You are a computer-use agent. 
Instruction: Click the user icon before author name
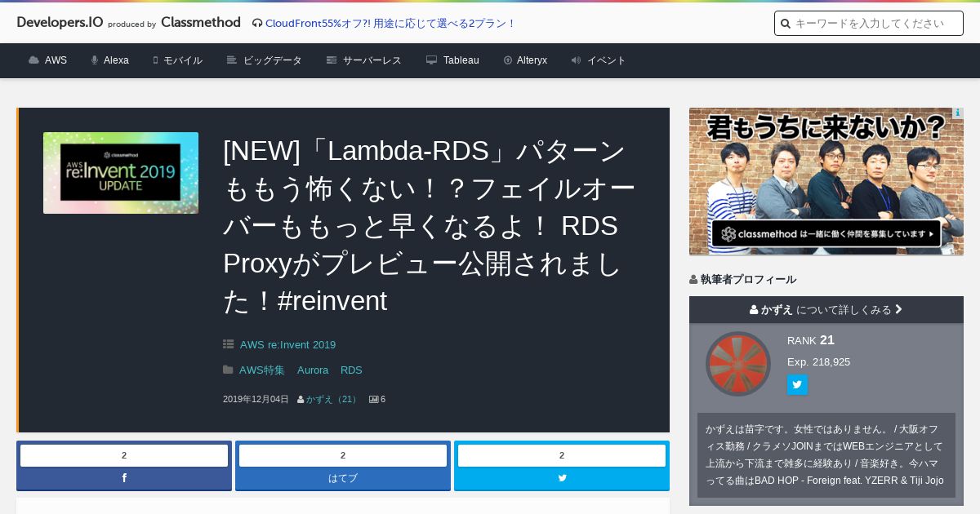point(301,399)
